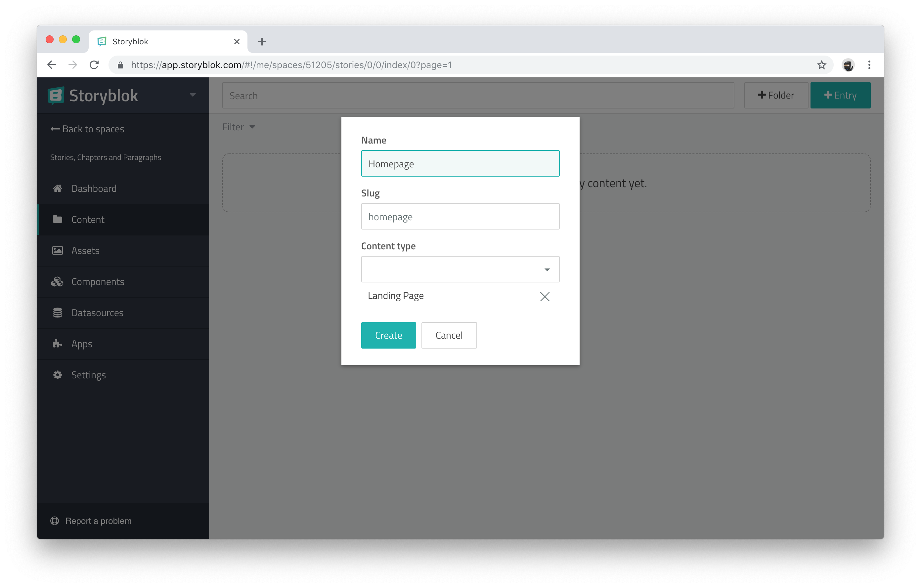The image size is (921, 588).
Task: Click the Cancel button
Action: (x=448, y=335)
